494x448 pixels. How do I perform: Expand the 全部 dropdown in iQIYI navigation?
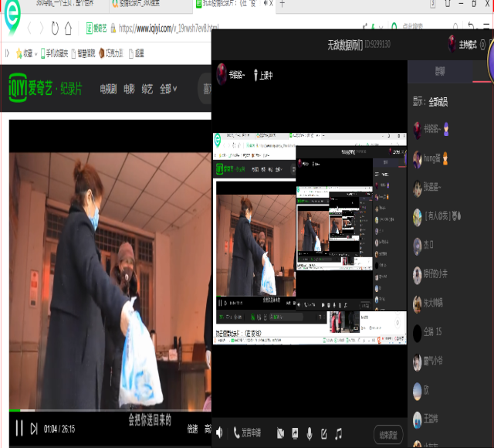pos(168,89)
